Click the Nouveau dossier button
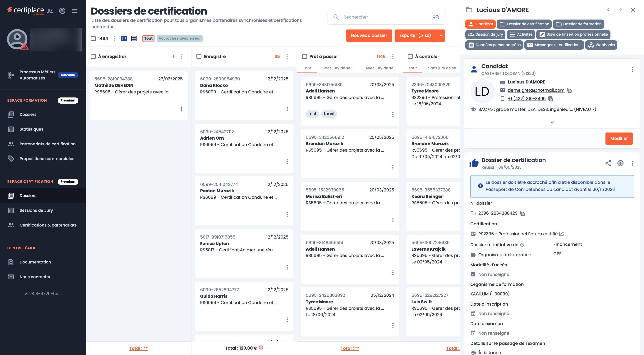The image size is (644, 355). point(369,35)
